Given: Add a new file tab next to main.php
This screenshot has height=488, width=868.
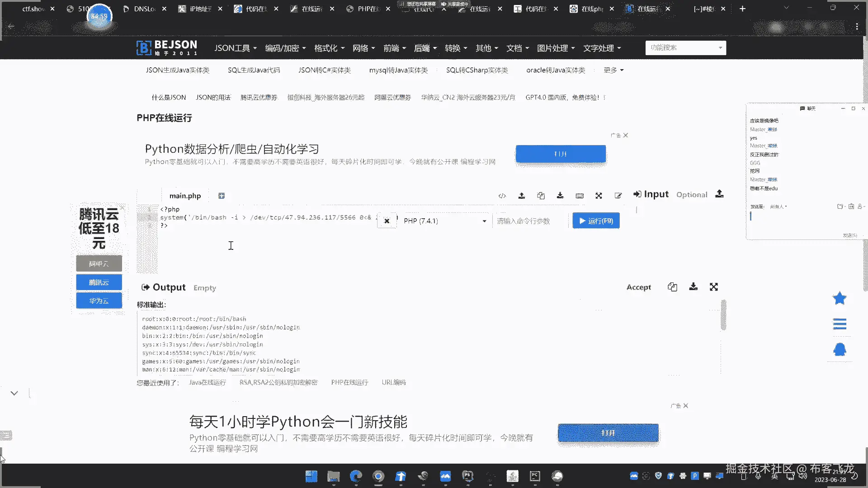Looking at the screenshot, I should pyautogui.click(x=222, y=196).
